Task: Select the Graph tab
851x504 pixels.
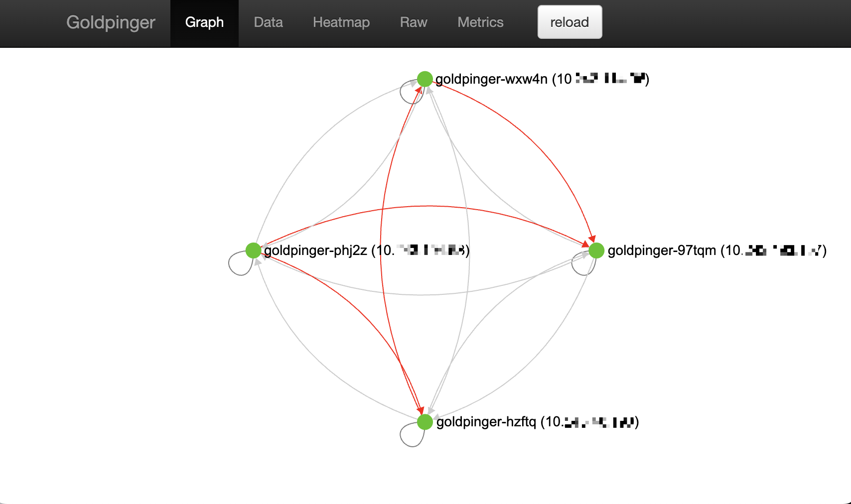Action: [x=204, y=22]
